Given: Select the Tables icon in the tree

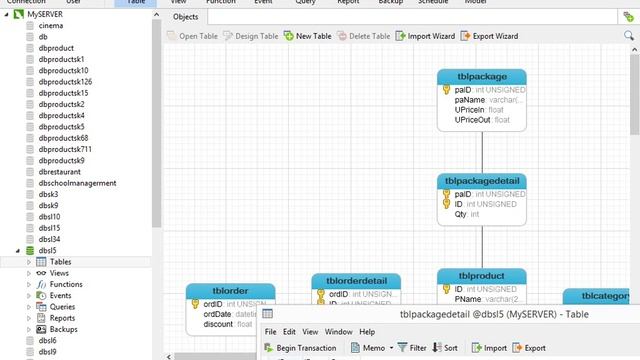Looking at the screenshot, I should coord(41,262).
